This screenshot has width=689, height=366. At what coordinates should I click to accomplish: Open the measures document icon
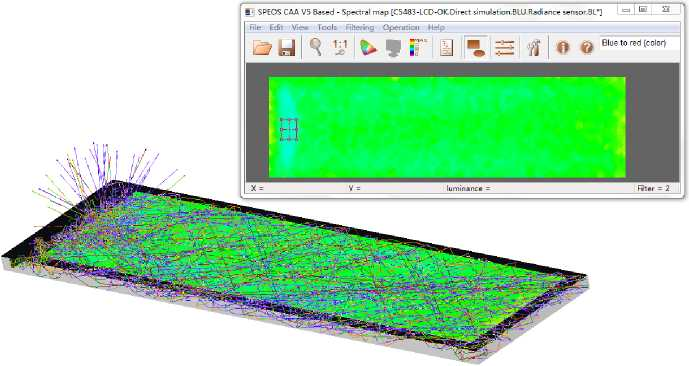pos(446,47)
